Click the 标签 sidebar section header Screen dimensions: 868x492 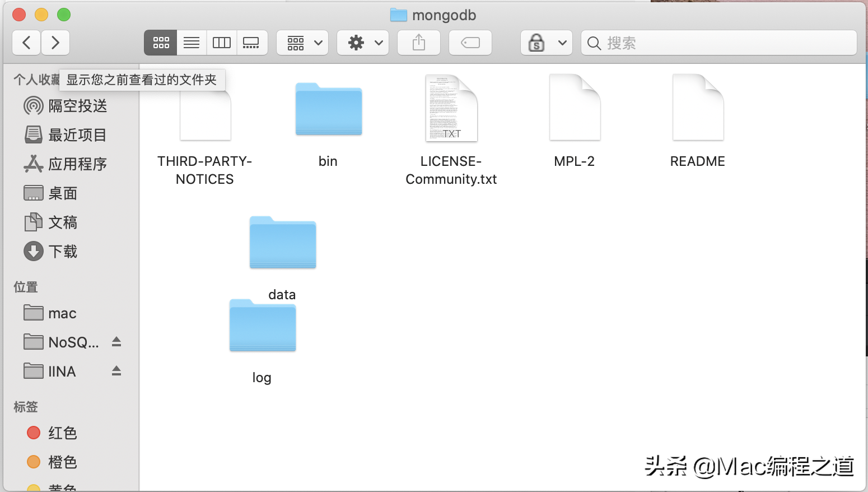[26, 407]
